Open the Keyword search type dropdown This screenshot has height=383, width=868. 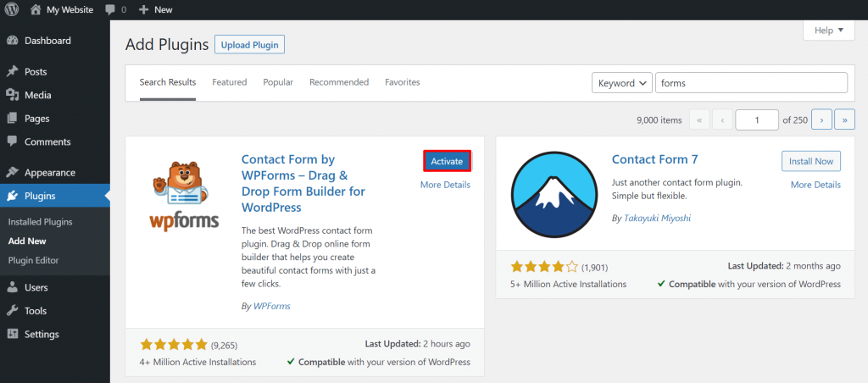point(621,83)
